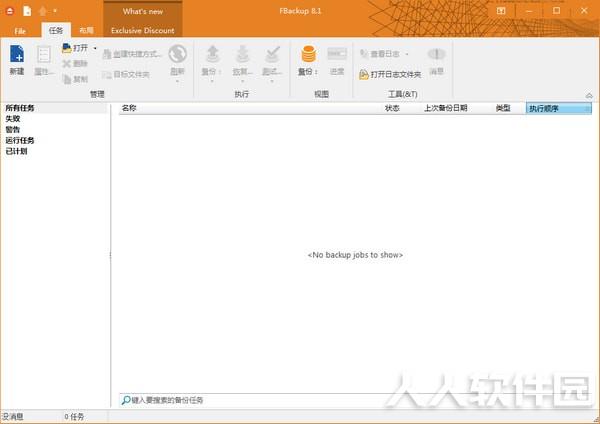This screenshot has height=424, width=600.
Task: Click the 0 任务 status bar entry
Action: pos(74,417)
